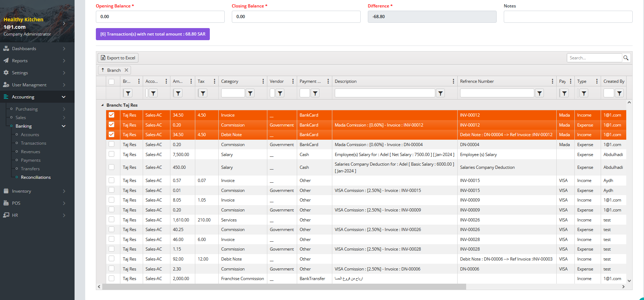Screen dimensions: 644x300
Task: Uncheck the INV-00012 Invoice row checkbox
Action: [x=111, y=115]
